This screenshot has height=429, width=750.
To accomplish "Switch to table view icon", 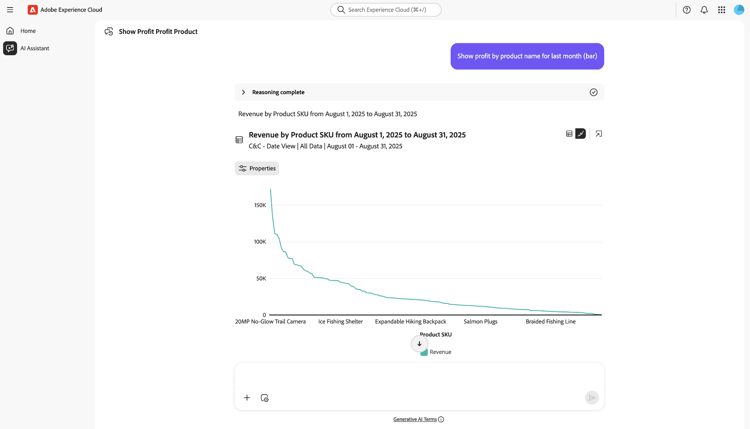I will pyautogui.click(x=569, y=133).
